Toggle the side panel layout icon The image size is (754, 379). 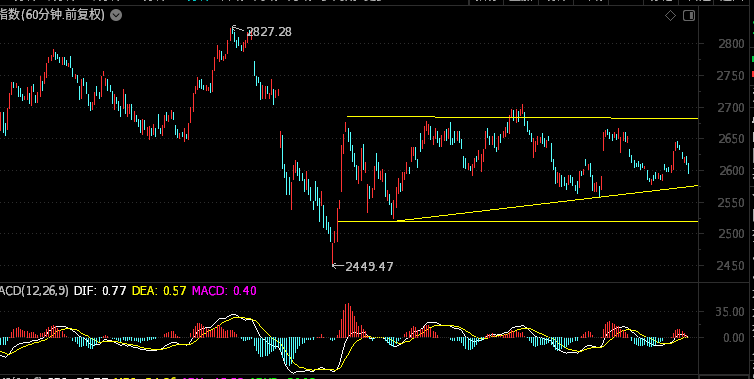click(689, 16)
